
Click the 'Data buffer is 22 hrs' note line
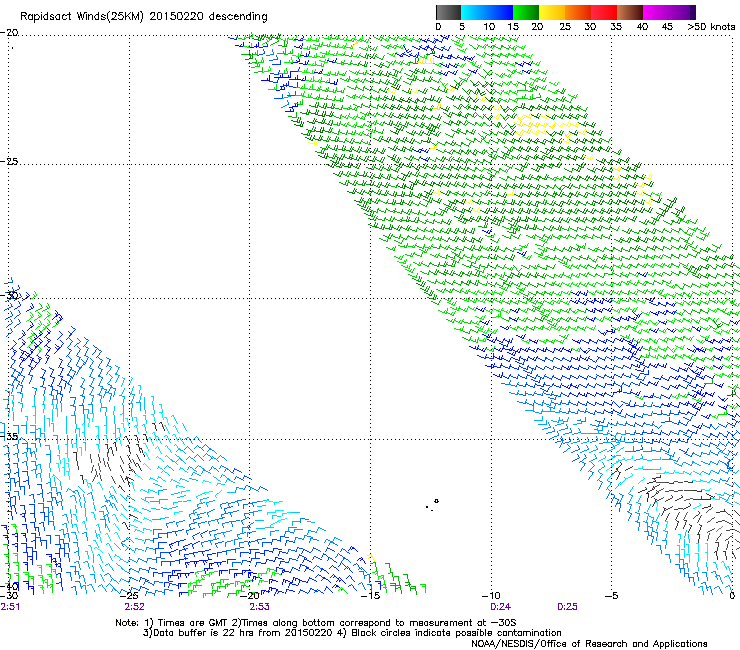coord(352,633)
